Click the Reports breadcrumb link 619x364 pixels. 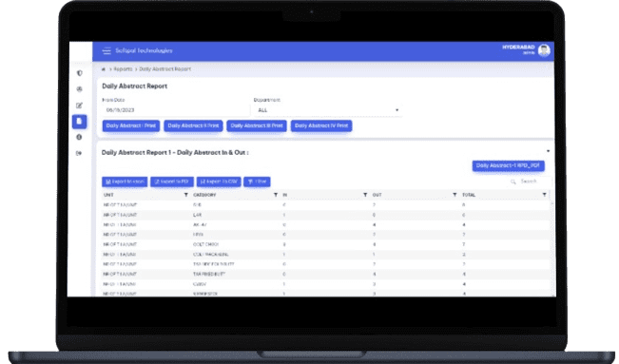coord(123,69)
